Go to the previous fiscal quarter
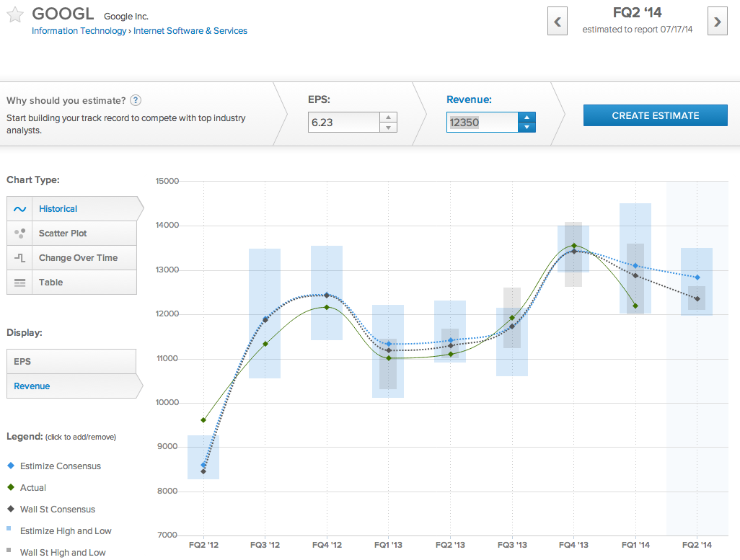Screen dimensions: 740x560 [x=558, y=21]
